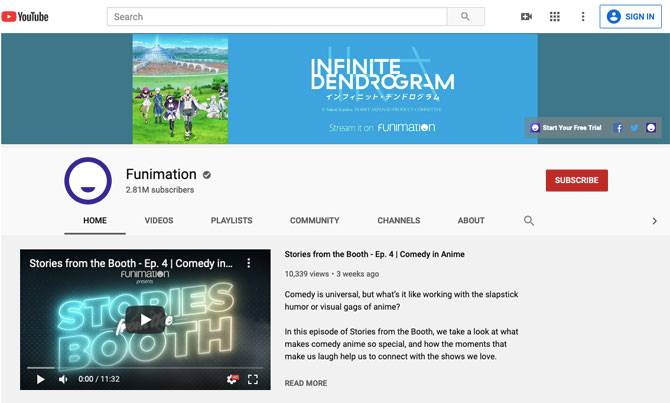Open the create video camera icon
The width and height of the screenshot is (670, 403).
(526, 17)
